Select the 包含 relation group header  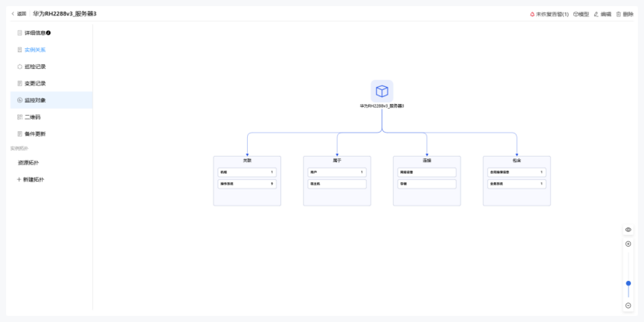[x=517, y=161]
